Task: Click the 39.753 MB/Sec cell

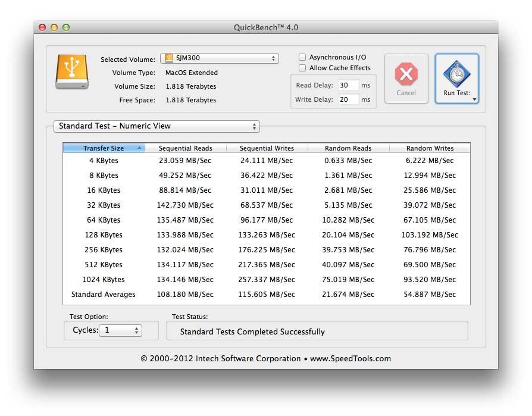Action: 348,250
